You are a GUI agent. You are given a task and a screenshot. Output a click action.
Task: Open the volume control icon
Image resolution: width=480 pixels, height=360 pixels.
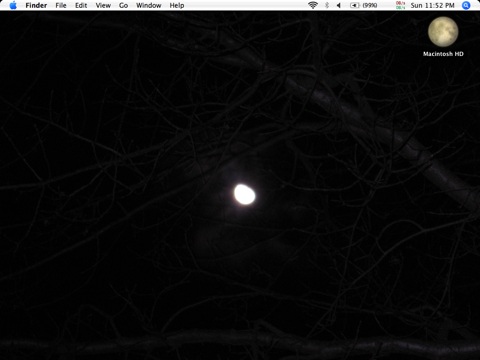(x=339, y=5)
